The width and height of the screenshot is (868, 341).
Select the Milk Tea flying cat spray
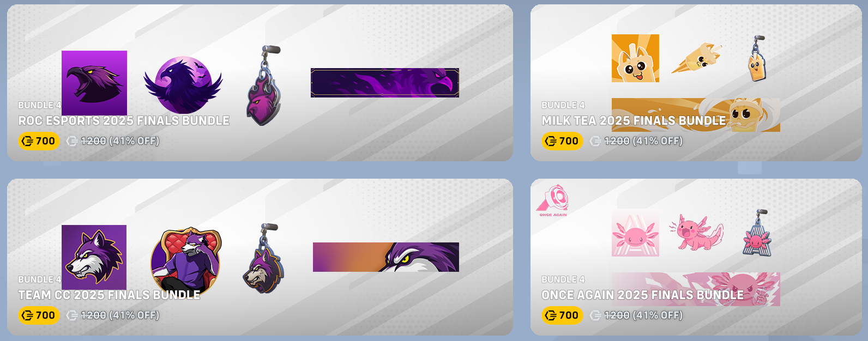point(697,58)
